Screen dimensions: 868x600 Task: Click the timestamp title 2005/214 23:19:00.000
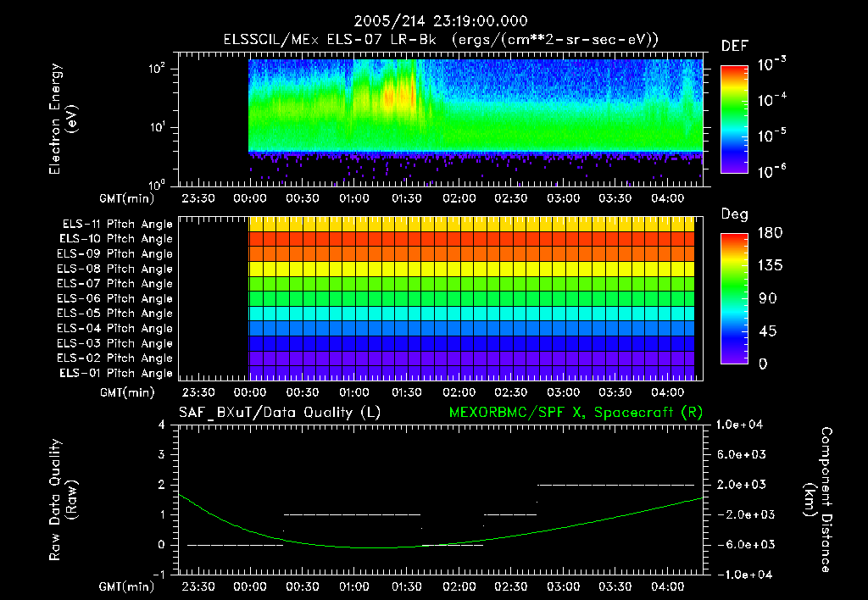coord(441,21)
